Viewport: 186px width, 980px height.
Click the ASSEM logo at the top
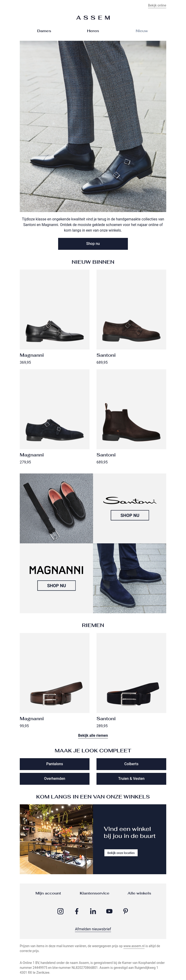(93, 17)
